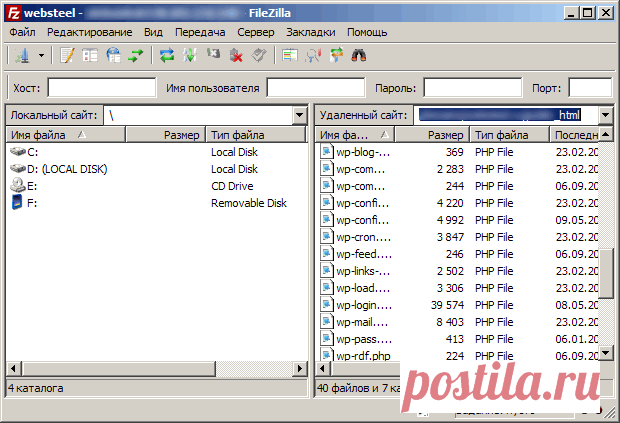Sort remote list by Размер column
This screenshot has width=620, height=423.
[x=432, y=135]
